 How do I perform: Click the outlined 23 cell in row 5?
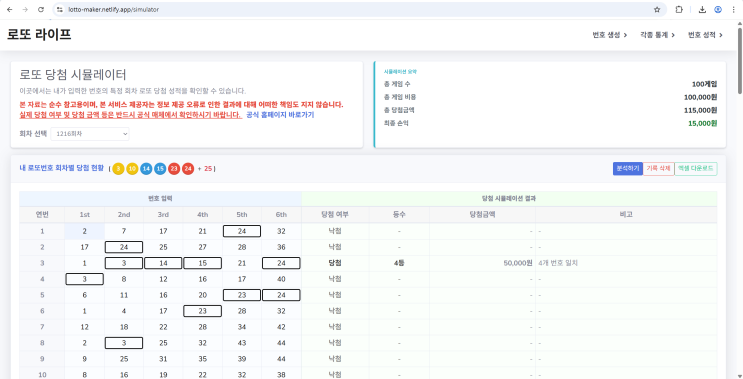pyautogui.click(x=242, y=295)
